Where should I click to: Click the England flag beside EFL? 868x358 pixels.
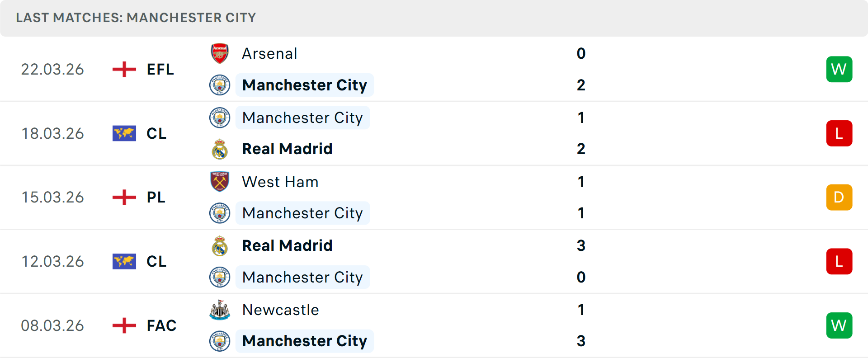(x=124, y=69)
